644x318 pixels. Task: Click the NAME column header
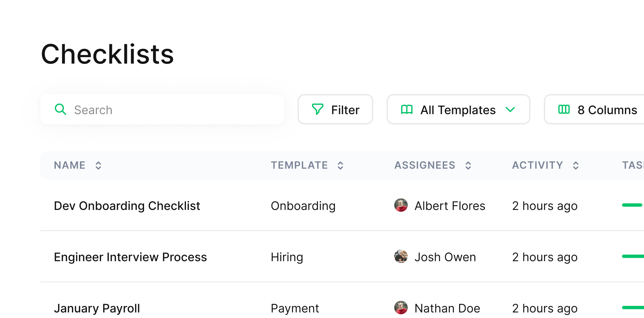point(70,165)
